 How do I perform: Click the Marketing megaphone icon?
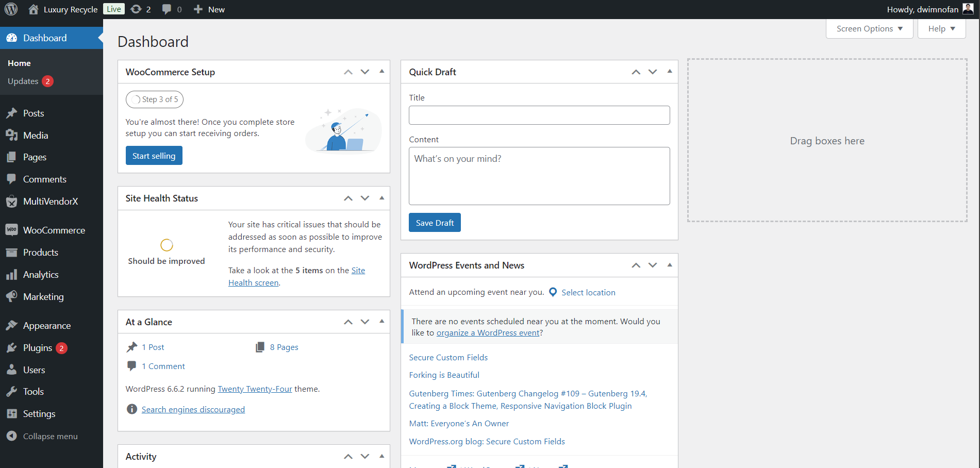(12, 296)
